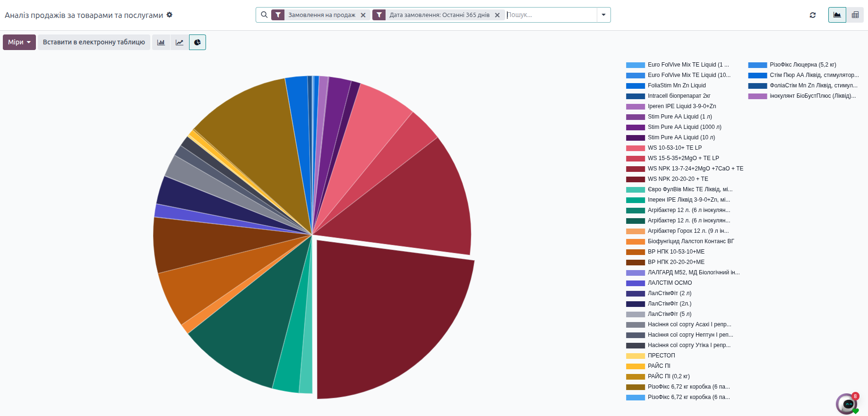This screenshot has height=416, width=868.
Task: Expand the search options dropdown arrow
Action: (603, 15)
